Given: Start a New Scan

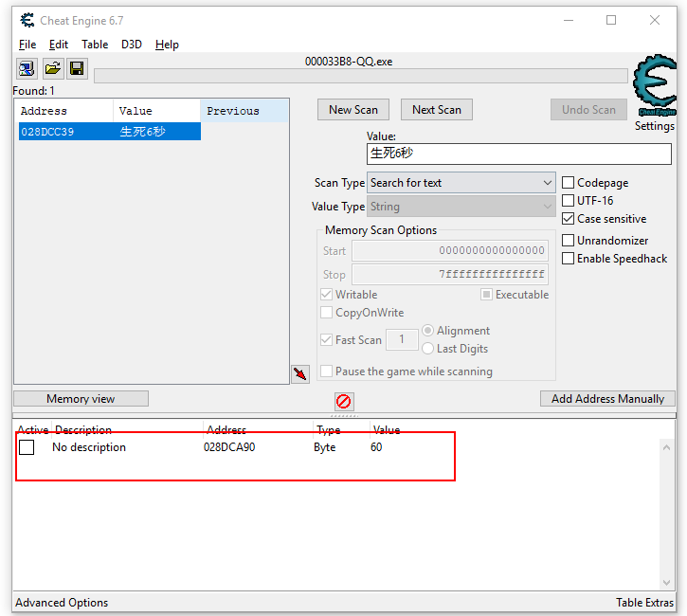Looking at the screenshot, I should tap(353, 110).
